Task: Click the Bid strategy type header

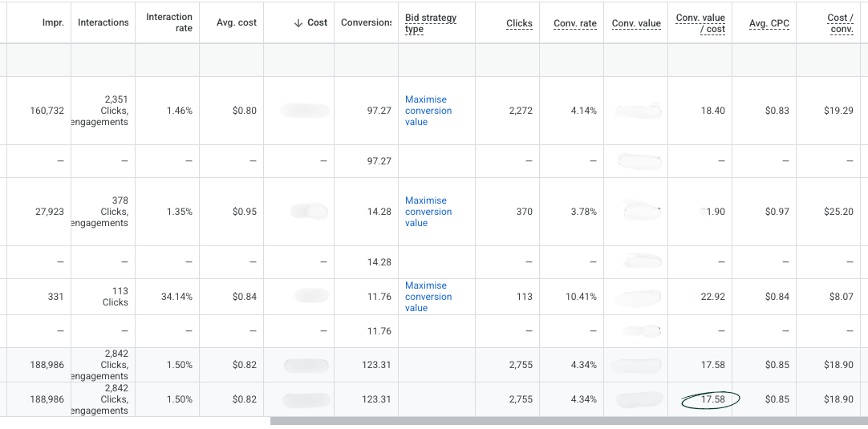Action: [431, 23]
